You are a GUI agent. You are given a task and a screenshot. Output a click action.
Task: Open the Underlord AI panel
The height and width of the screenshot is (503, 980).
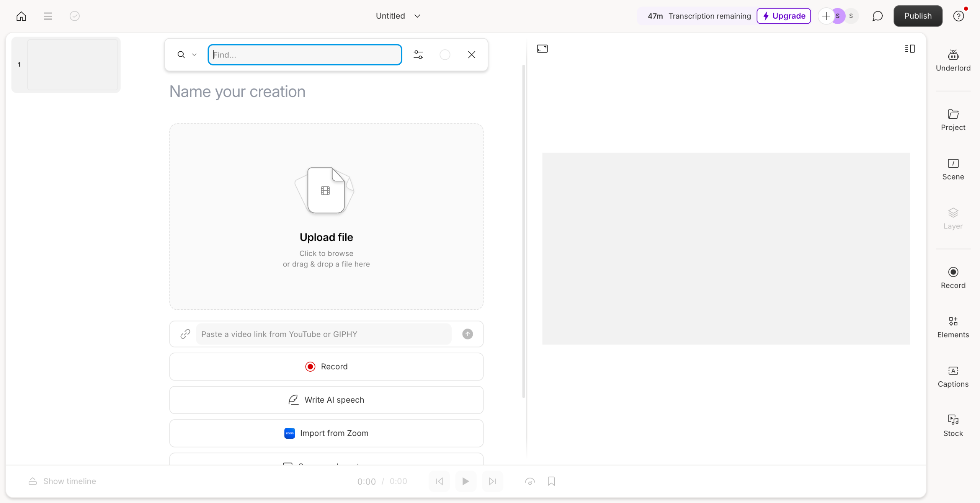(x=953, y=60)
